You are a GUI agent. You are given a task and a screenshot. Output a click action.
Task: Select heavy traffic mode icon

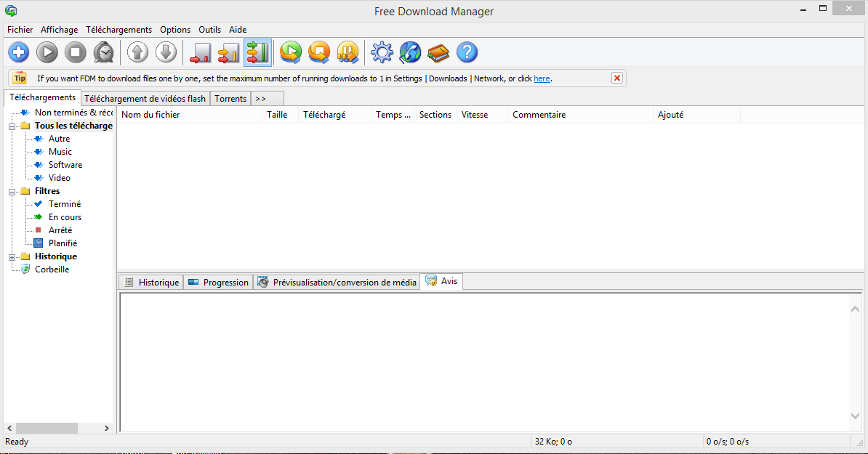[x=257, y=52]
